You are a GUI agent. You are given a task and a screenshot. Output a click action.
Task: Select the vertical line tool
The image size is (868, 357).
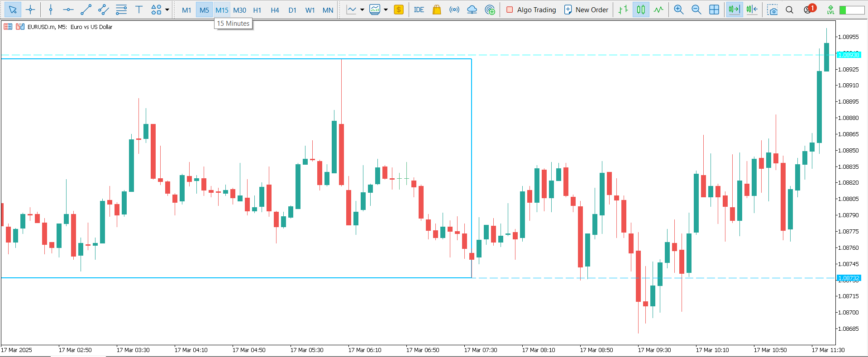(51, 10)
